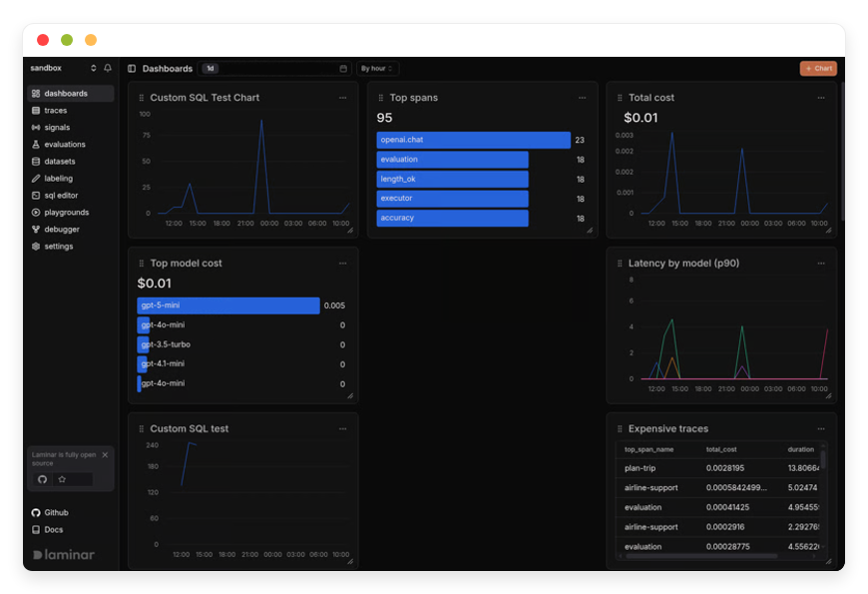868x594 pixels.
Task: Open the three-dot menu on Expensive traces
Action: 821,429
